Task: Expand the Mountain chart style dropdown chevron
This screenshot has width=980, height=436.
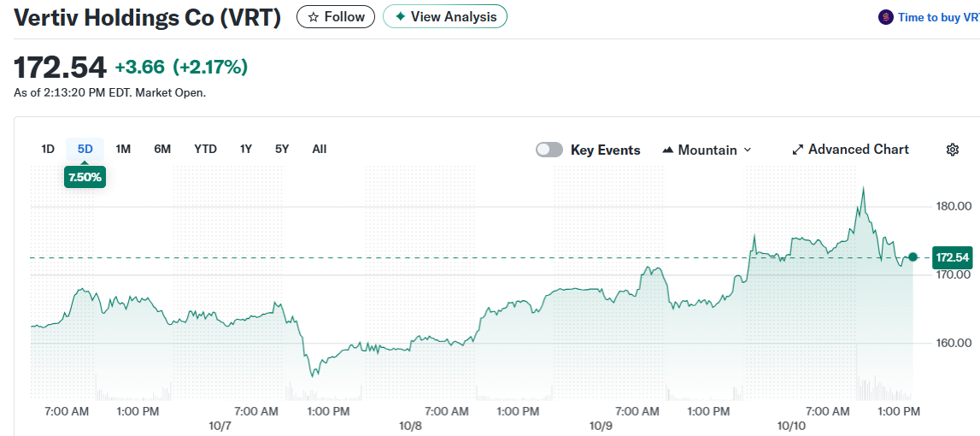Action: pos(748,150)
